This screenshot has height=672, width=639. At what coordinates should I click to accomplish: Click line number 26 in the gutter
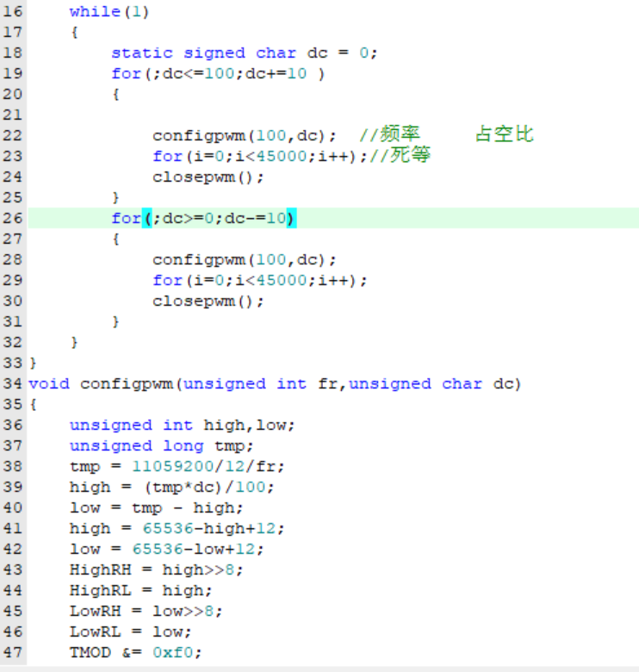[12, 218]
